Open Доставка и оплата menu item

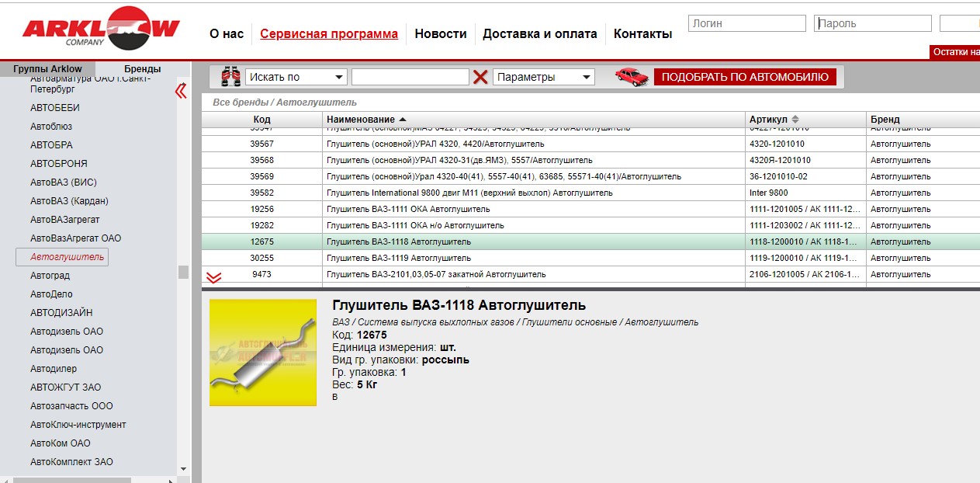tap(540, 33)
